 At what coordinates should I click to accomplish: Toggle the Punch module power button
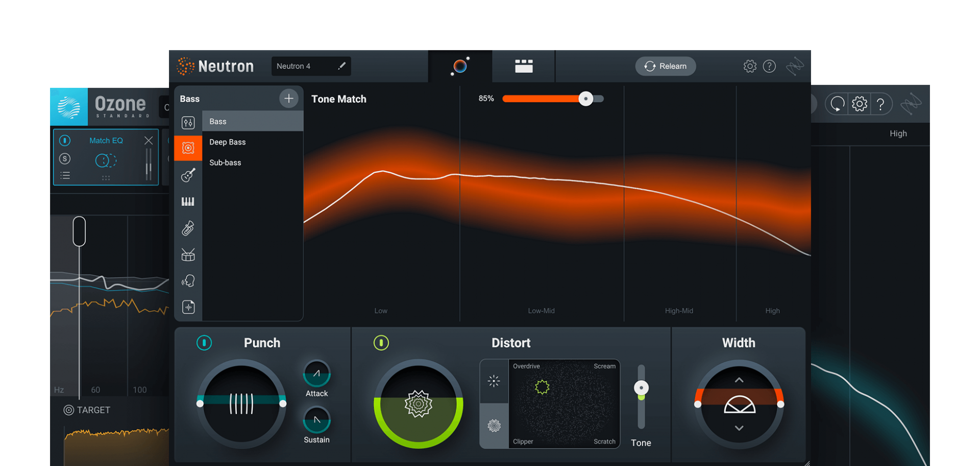[x=204, y=343]
